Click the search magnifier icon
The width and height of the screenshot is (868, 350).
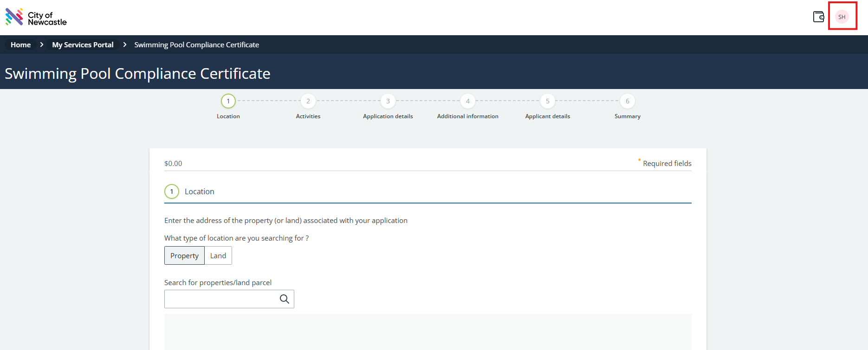pos(284,299)
